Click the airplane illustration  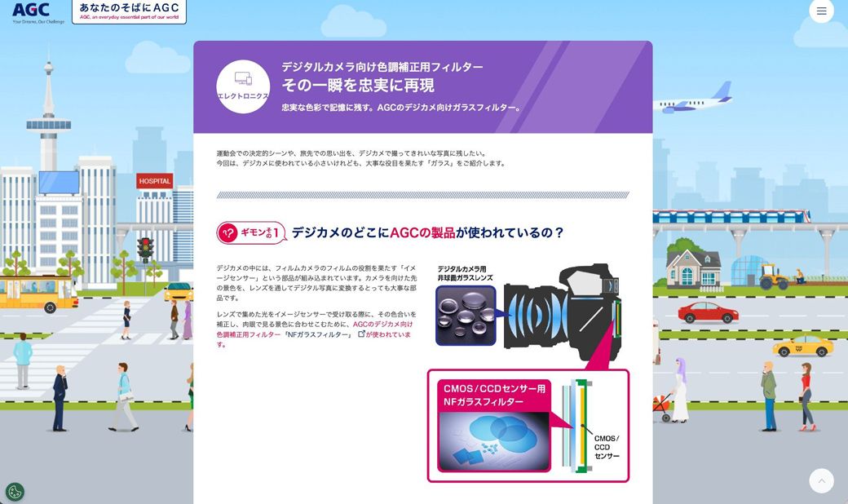[x=694, y=98]
